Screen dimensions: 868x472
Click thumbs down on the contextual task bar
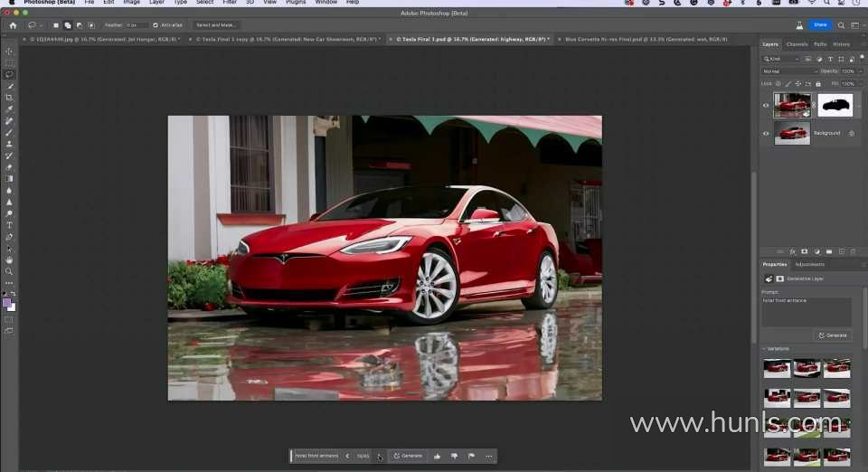click(454, 456)
